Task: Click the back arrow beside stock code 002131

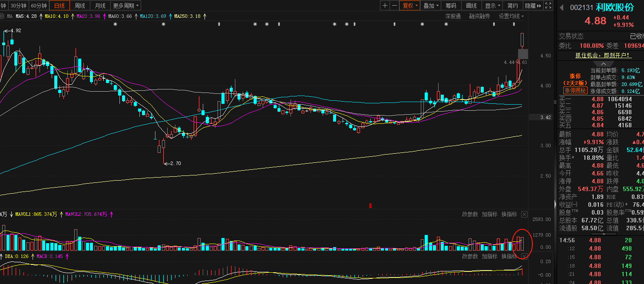Action: coord(561,7)
